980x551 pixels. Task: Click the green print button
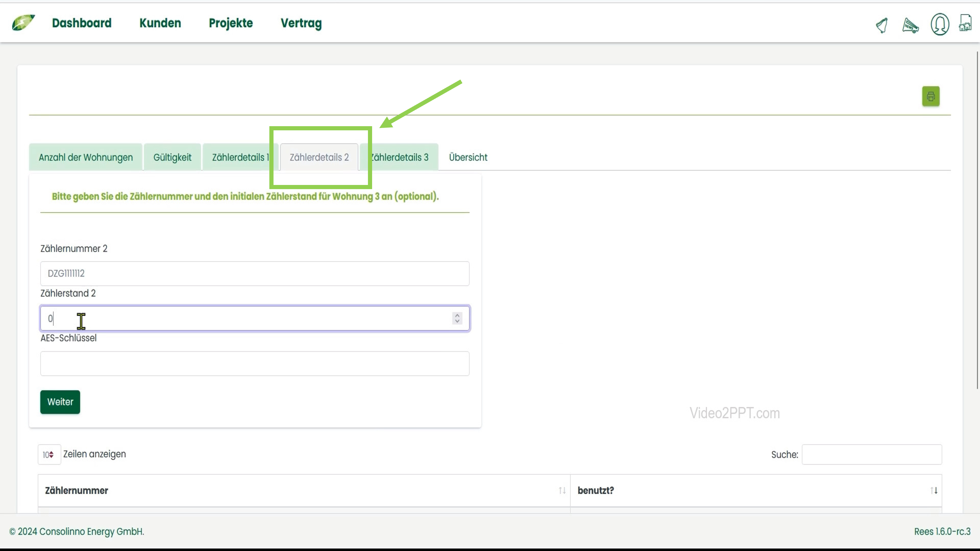(x=930, y=96)
